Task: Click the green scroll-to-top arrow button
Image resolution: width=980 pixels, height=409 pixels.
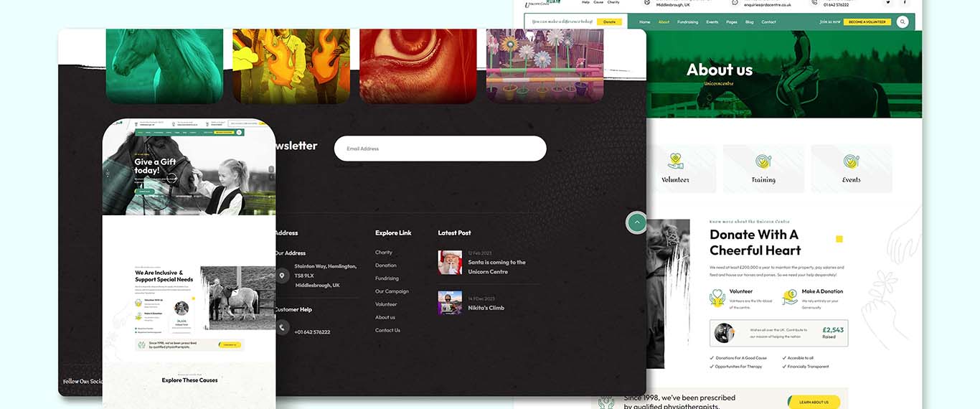Action: 636,222
